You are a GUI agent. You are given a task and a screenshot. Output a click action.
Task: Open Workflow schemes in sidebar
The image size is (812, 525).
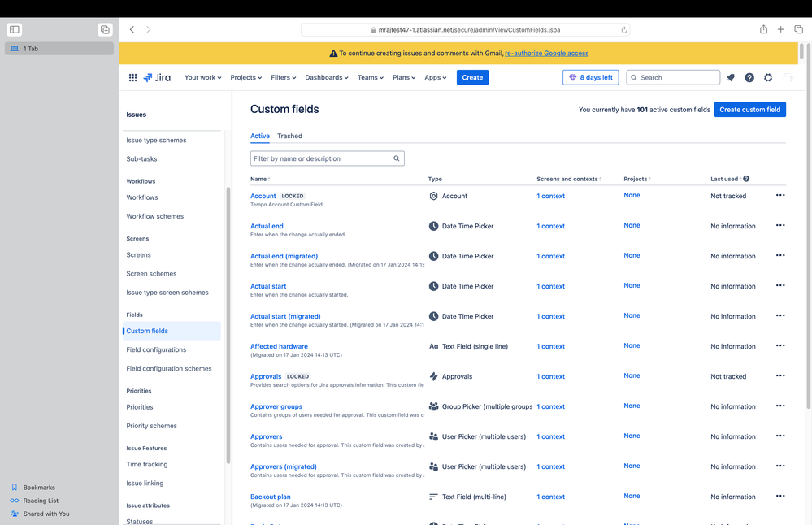pyautogui.click(x=154, y=216)
